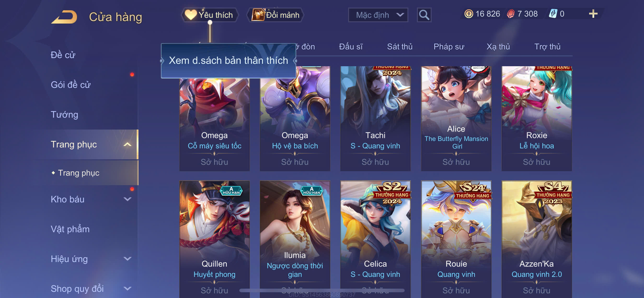This screenshot has width=644, height=298.
Task: Click the gold coin currency icon
Action: coord(468,14)
